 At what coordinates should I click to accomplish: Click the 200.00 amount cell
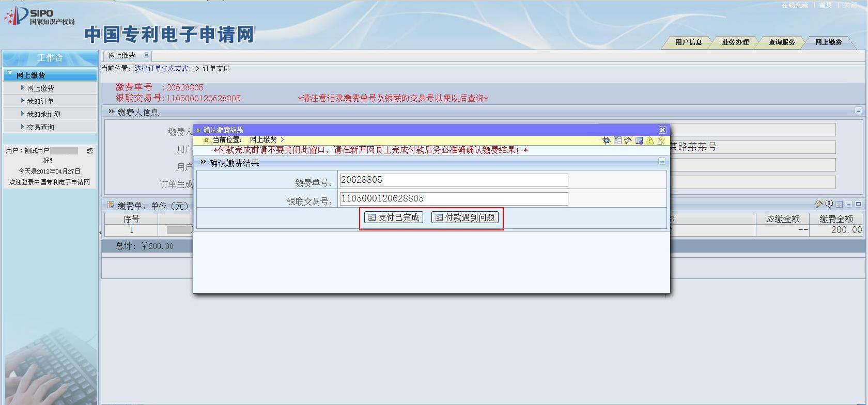point(836,230)
